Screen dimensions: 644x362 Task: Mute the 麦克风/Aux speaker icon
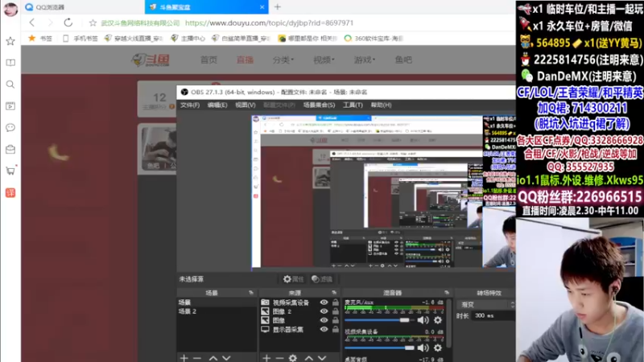(423, 320)
